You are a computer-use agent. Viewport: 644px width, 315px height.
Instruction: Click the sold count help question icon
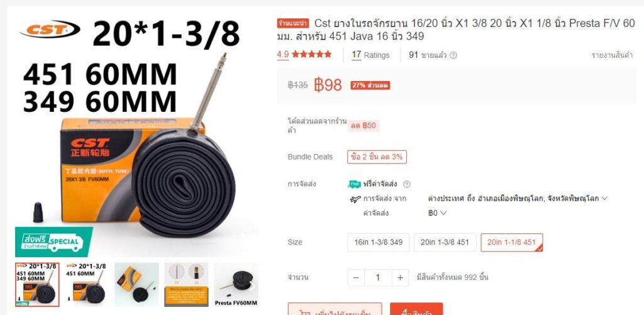click(453, 55)
